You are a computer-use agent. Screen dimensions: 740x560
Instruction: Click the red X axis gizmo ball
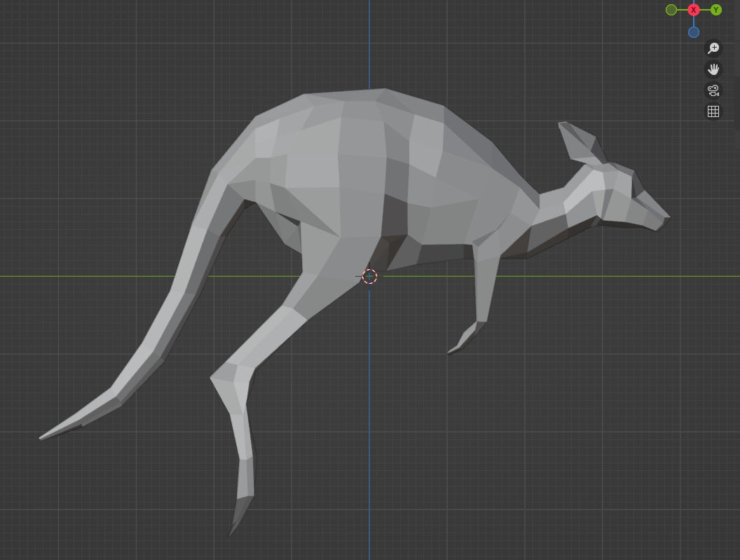[693, 10]
